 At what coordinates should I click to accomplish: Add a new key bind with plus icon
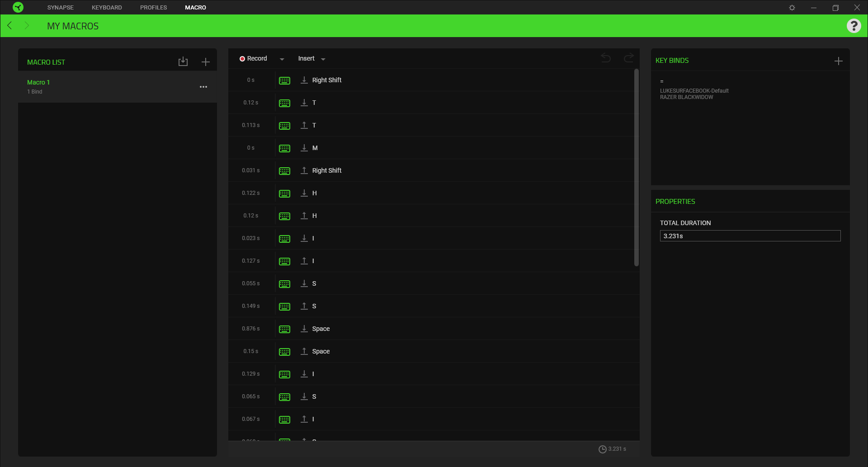click(x=839, y=61)
